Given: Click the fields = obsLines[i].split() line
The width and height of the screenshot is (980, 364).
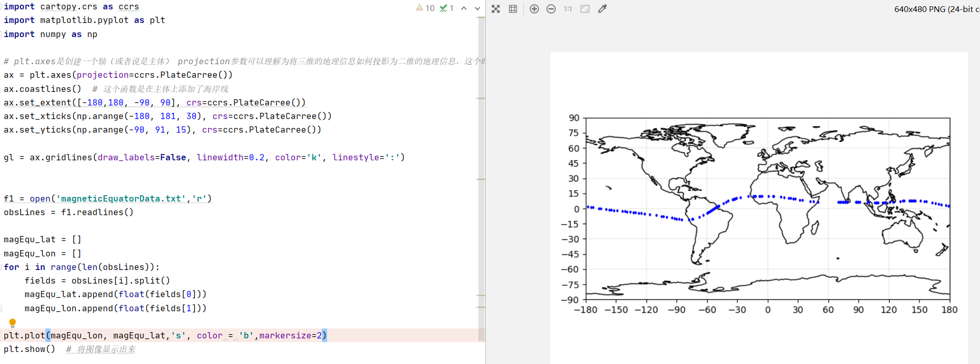Looking at the screenshot, I should [x=98, y=281].
